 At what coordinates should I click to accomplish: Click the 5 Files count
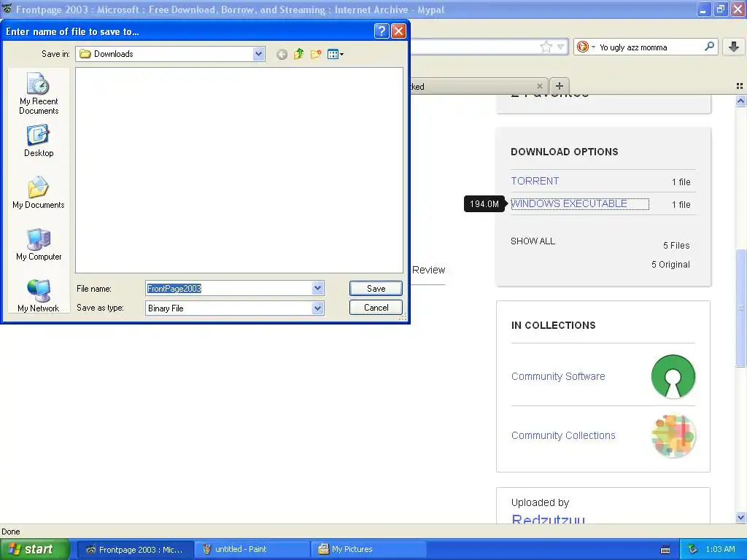point(676,245)
